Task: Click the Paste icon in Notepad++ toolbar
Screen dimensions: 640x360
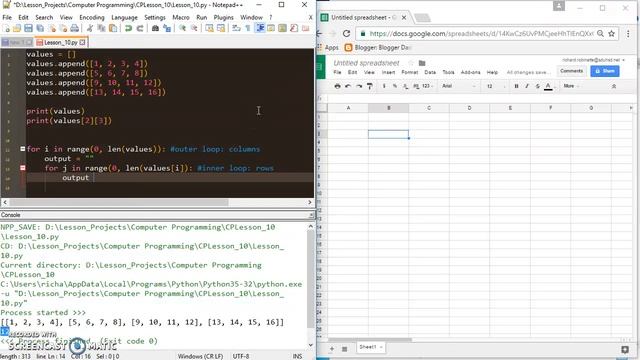Action: (113, 28)
